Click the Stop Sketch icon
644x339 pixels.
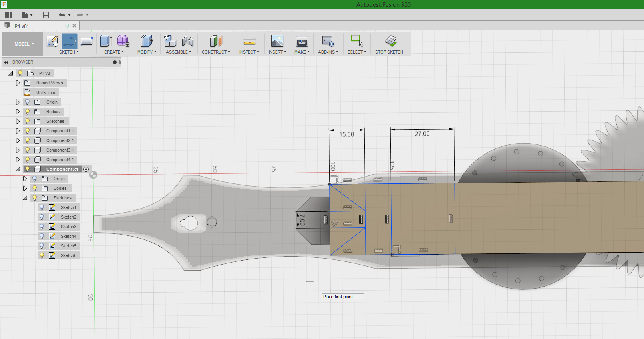click(391, 41)
